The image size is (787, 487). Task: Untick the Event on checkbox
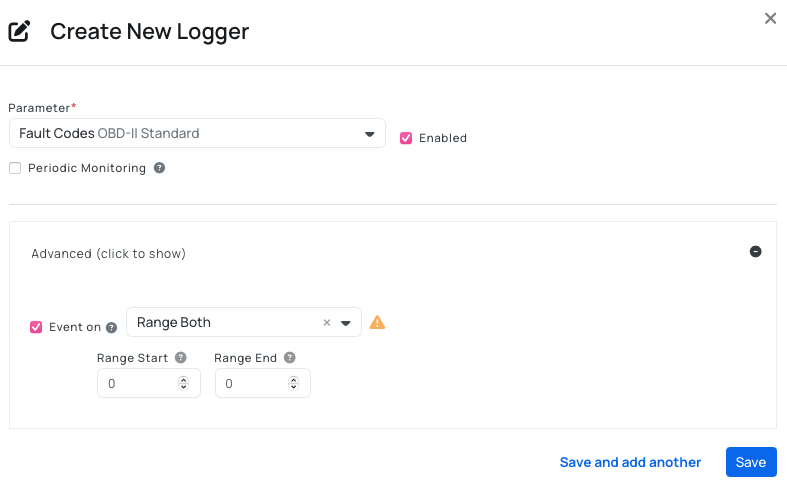click(36, 327)
